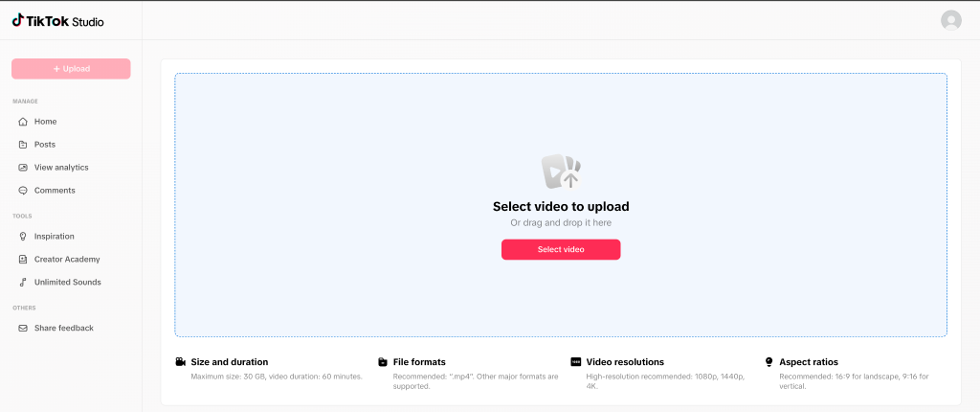Click the "Select video to upload" heading
980x412 pixels.
(x=561, y=206)
